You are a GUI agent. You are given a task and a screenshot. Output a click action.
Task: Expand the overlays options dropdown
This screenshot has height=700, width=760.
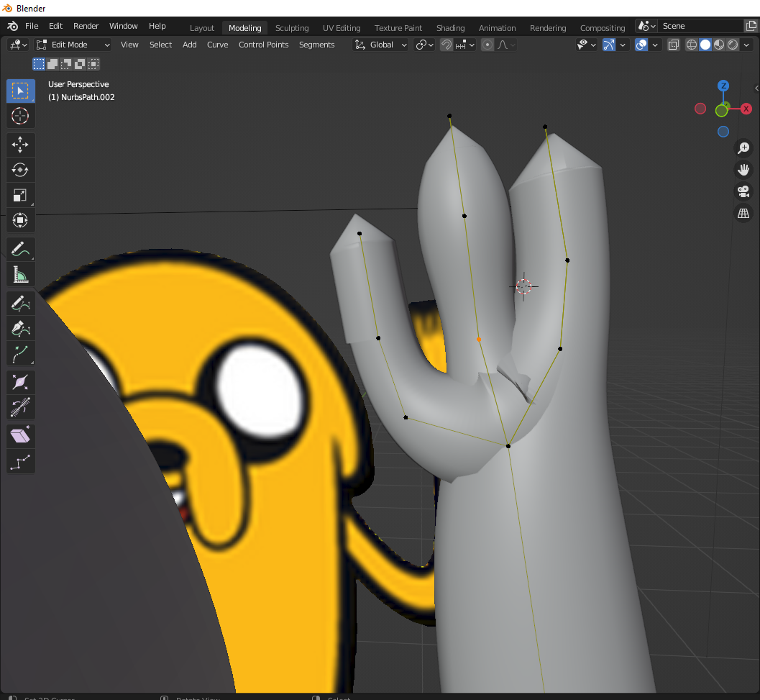(655, 45)
